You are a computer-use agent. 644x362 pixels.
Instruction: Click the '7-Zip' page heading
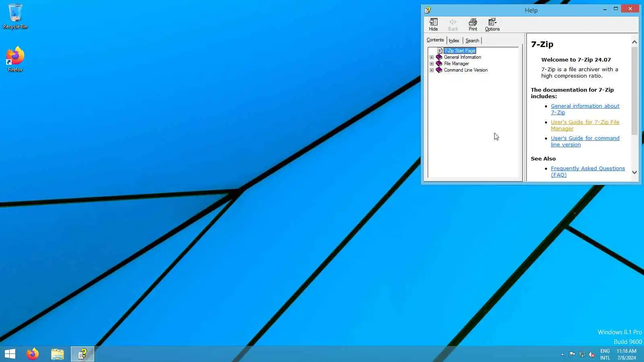coord(542,44)
